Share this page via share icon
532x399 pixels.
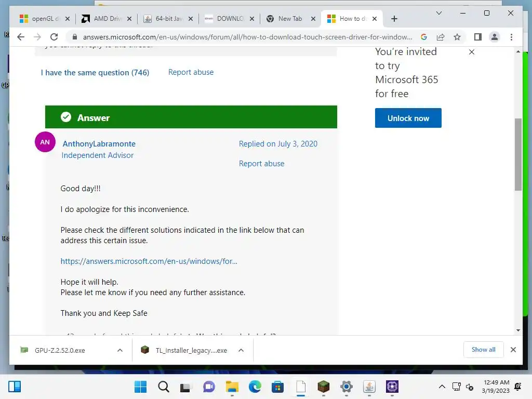click(441, 37)
